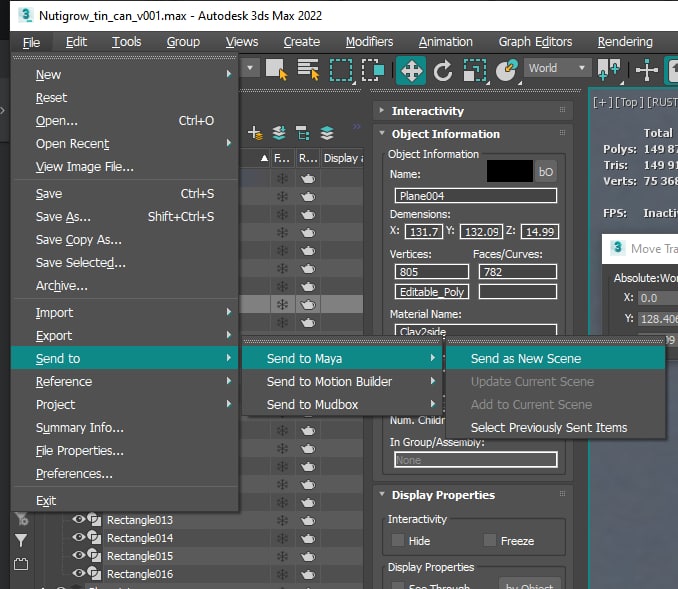Click the [+] viewport menu label
This screenshot has height=589, width=678.
pyautogui.click(x=603, y=102)
